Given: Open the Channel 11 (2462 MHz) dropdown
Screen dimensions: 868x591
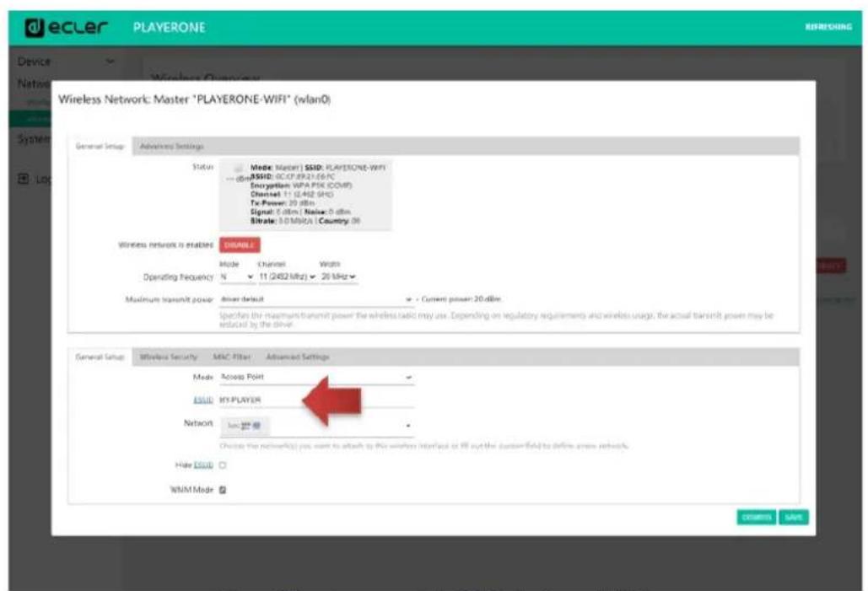Looking at the screenshot, I should pos(288,277).
